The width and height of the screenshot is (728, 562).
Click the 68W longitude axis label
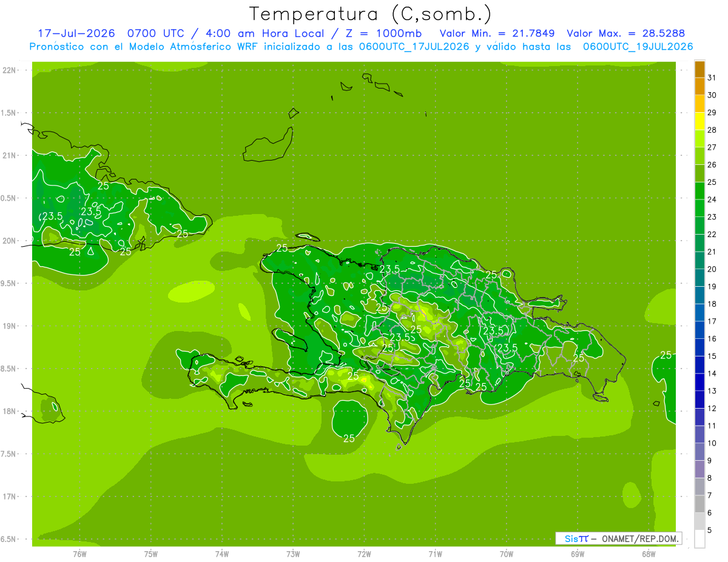coord(649,554)
